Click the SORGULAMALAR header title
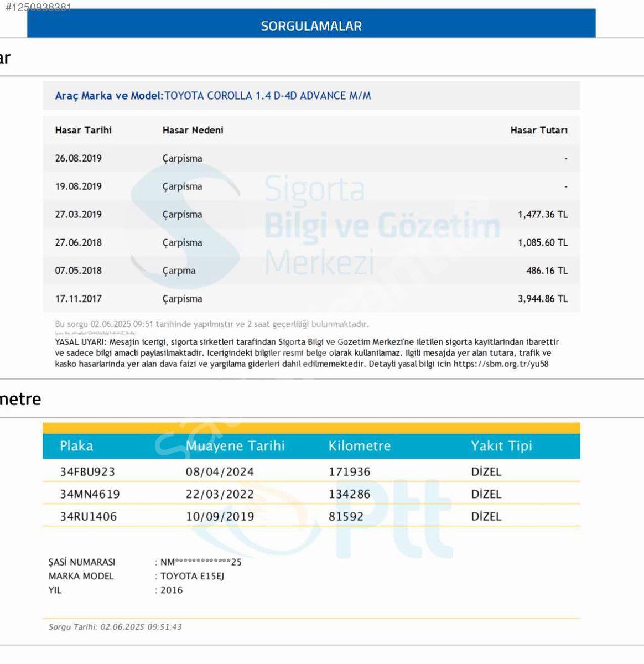Viewport: 644px width, 664px height. 311,26
